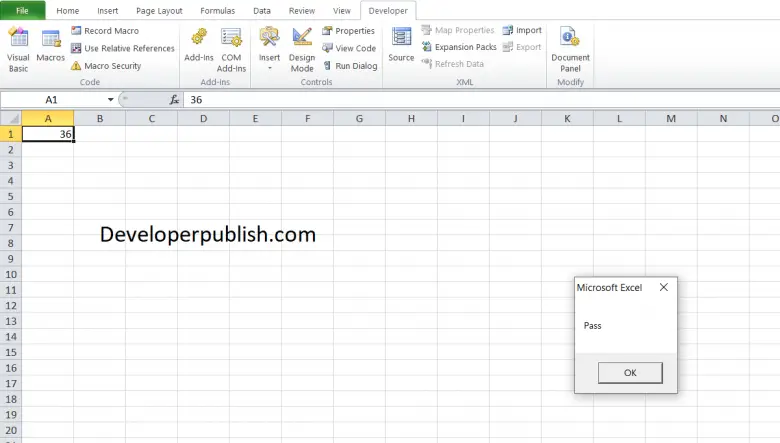Close the Microsoft Excel dialog

point(663,288)
